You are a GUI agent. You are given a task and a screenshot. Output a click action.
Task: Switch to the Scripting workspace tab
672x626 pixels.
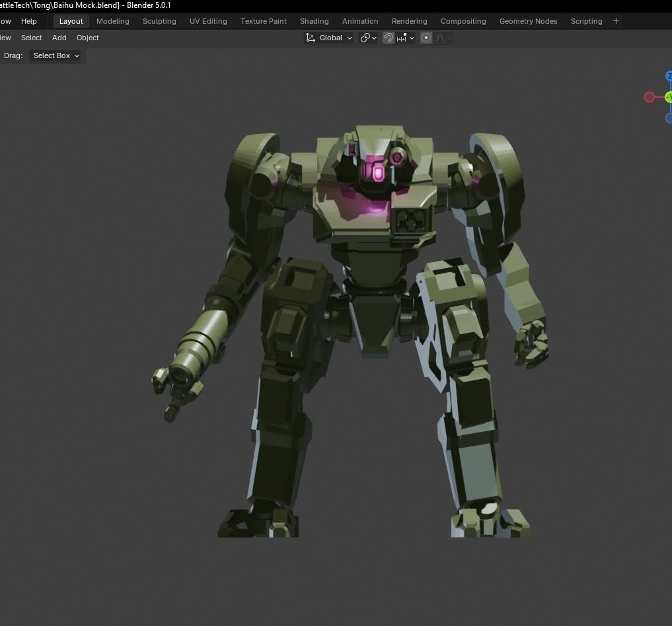click(x=586, y=21)
